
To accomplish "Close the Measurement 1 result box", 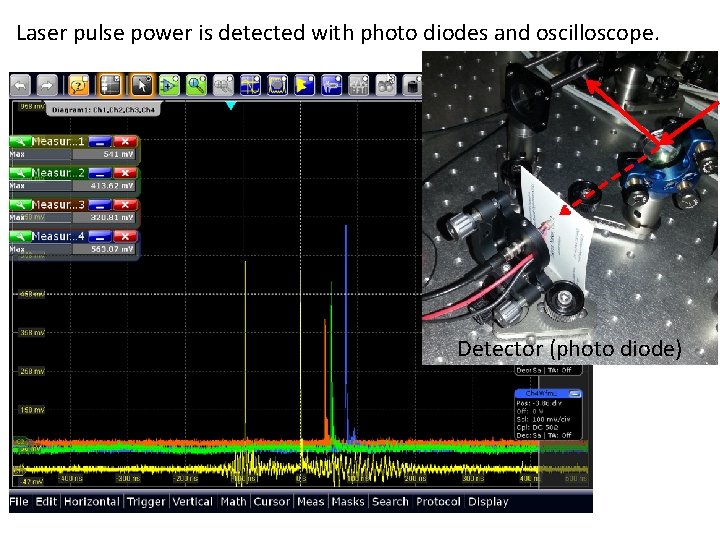I will (x=125, y=141).
